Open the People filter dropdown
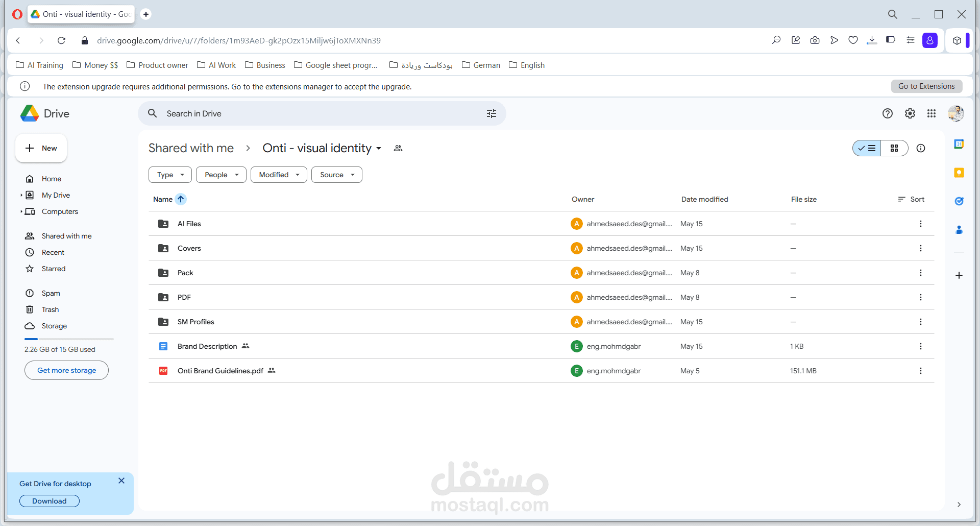The image size is (980, 526). pos(221,175)
